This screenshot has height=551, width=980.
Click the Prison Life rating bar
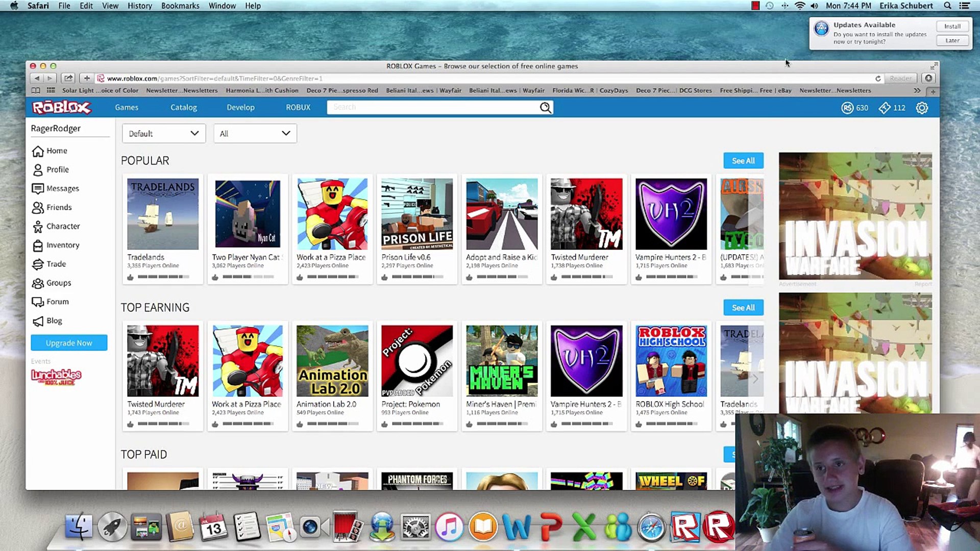pos(417,277)
